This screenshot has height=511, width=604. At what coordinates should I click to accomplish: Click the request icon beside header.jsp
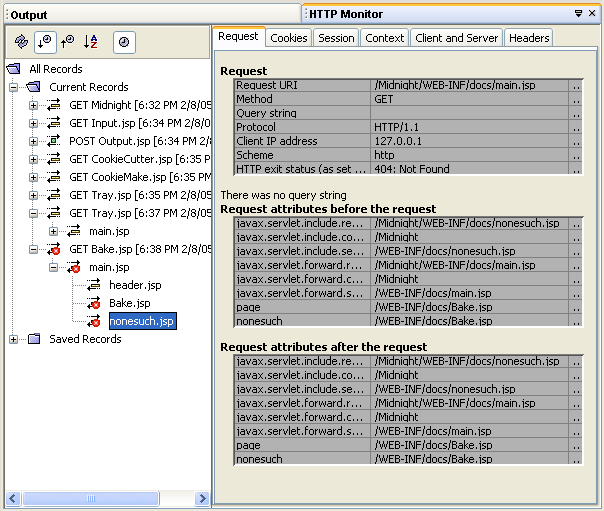click(93, 285)
